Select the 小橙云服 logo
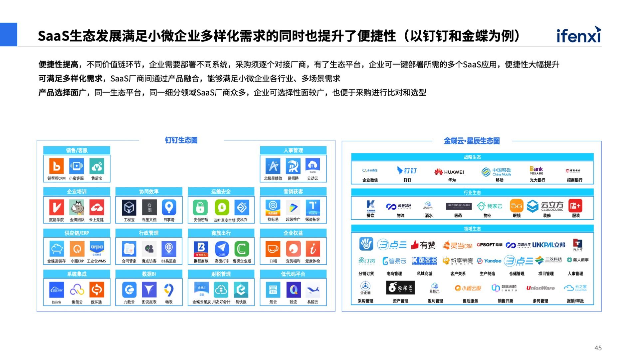Viewport: 639px width, 364px height. click(468, 288)
